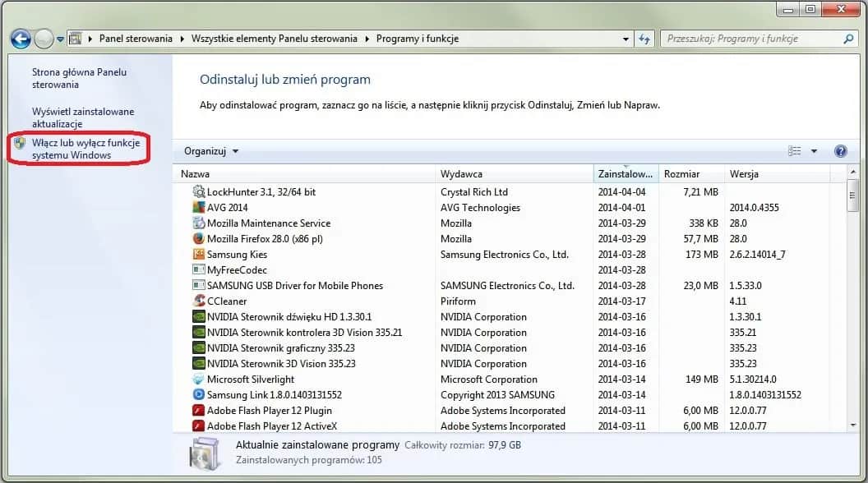Click the AVG 2014 program icon
The image size is (868, 483).
tap(198, 207)
